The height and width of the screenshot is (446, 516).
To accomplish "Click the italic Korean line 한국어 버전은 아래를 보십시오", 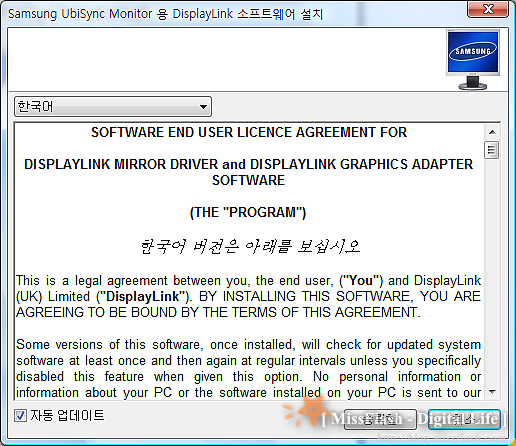I will coord(249,247).
